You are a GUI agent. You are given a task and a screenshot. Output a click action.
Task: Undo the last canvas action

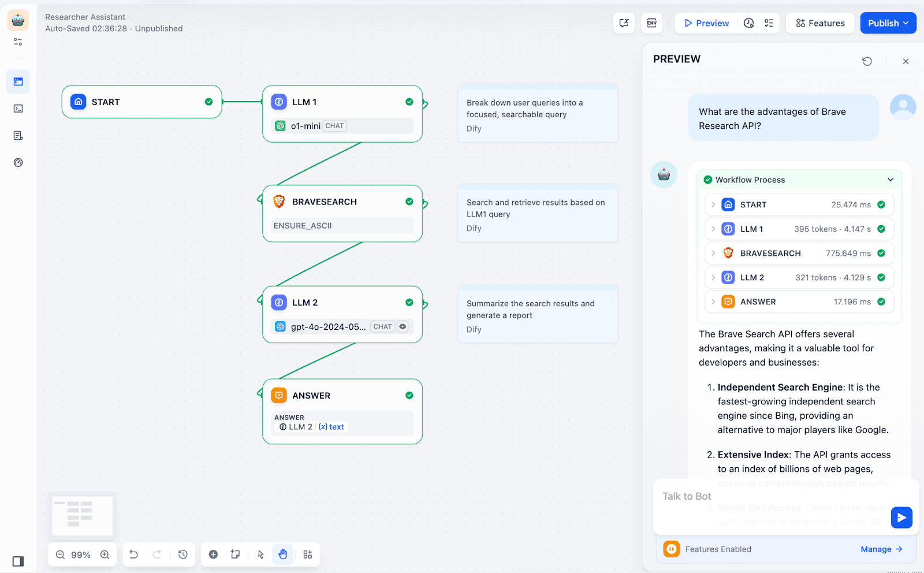point(133,555)
